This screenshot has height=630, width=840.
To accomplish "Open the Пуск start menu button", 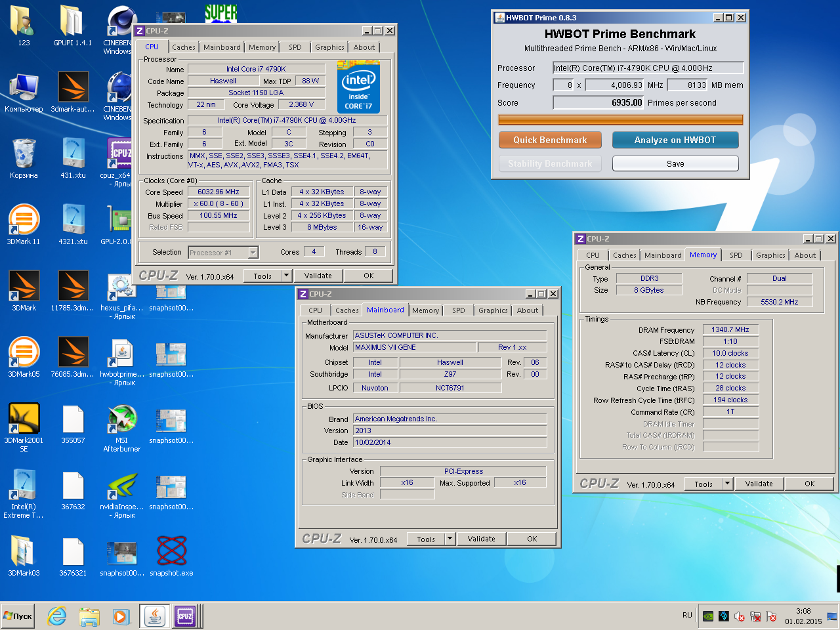I will point(18,616).
